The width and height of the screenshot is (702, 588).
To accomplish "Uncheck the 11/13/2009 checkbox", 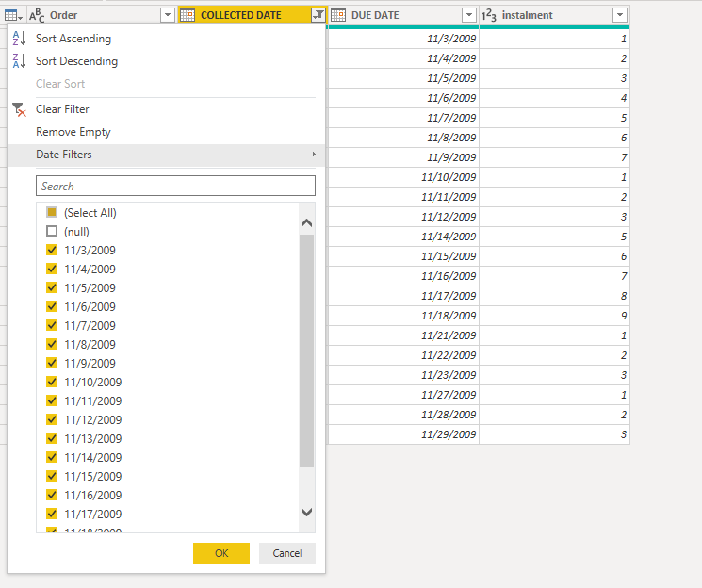I will click(52, 438).
